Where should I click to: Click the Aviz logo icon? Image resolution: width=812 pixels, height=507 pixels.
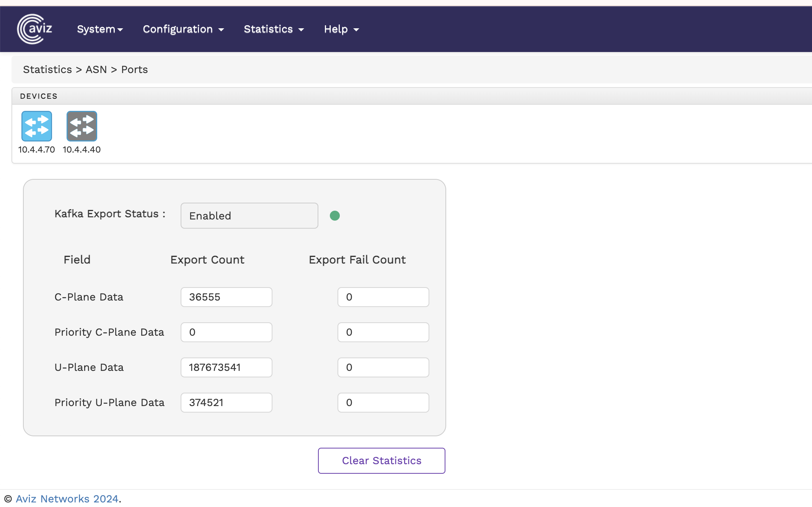[x=34, y=29]
